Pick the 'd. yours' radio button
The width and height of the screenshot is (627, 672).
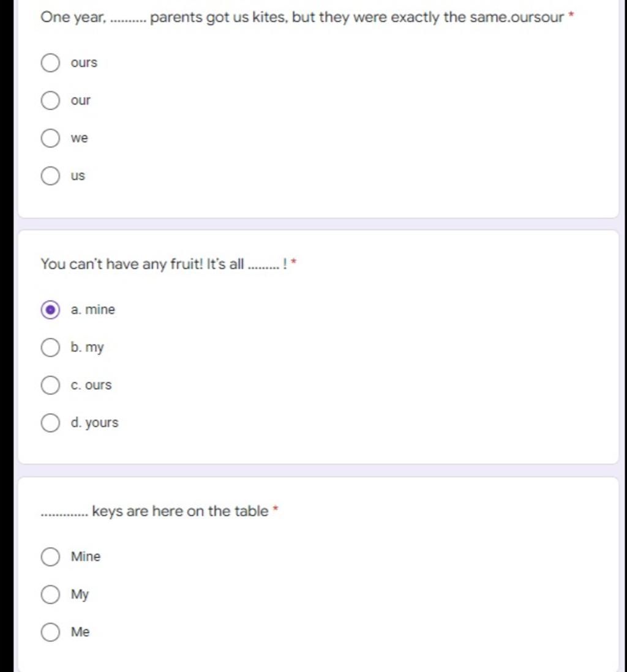pyautogui.click(x=50, y=423)
